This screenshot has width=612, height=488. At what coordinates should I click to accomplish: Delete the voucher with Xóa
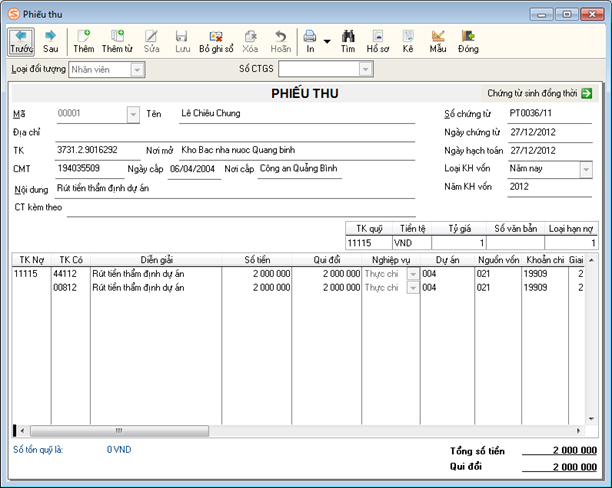coord(250,41)
